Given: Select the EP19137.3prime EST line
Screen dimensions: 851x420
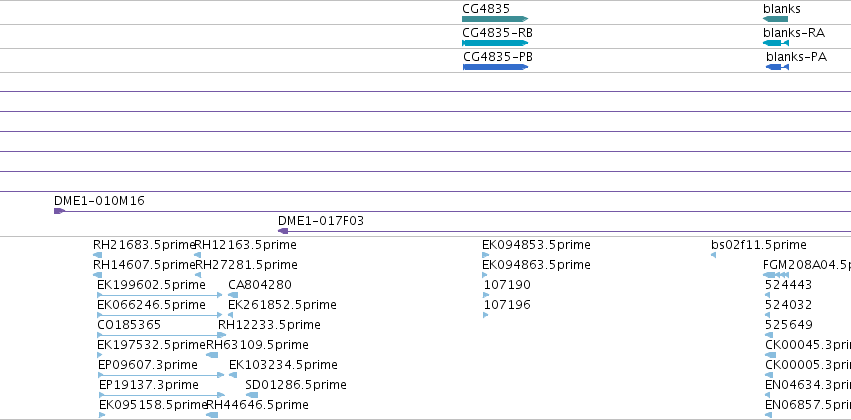Looking at the screenshot, I should [x=162, y=395].
